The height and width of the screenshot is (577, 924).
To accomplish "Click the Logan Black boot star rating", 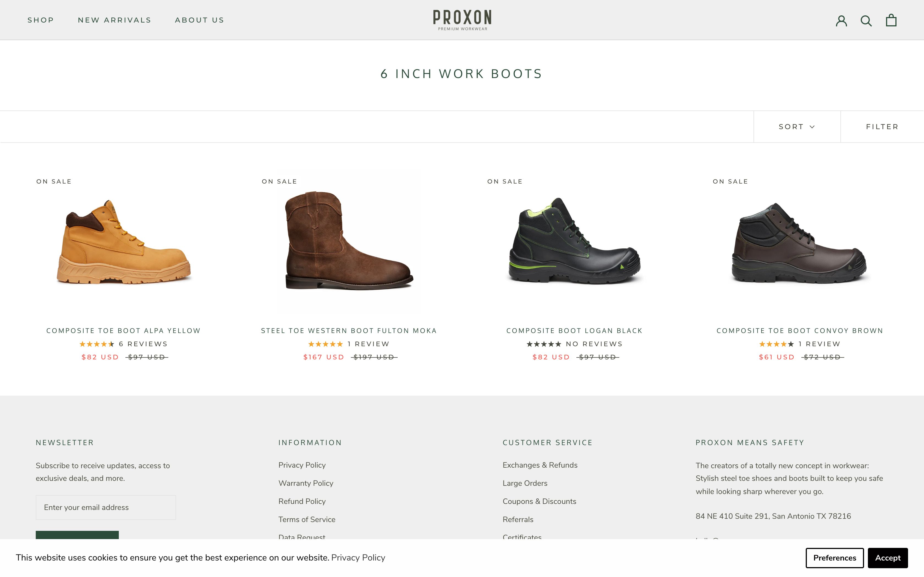I will point(544,343).
